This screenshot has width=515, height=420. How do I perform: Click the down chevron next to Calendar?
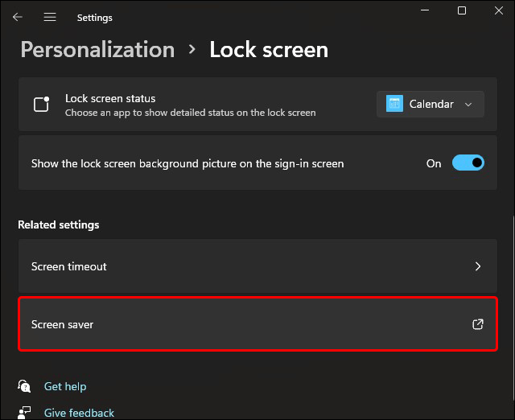[x=468, y=105]
